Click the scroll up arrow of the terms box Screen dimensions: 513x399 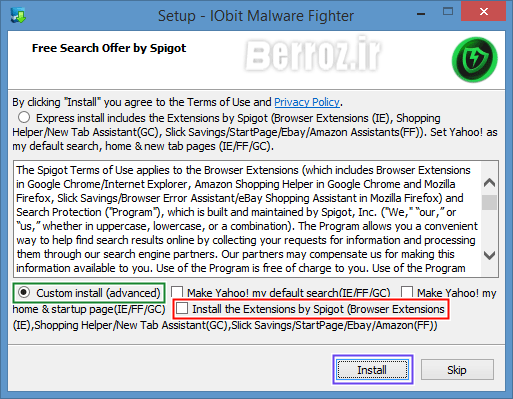(489, 183)
